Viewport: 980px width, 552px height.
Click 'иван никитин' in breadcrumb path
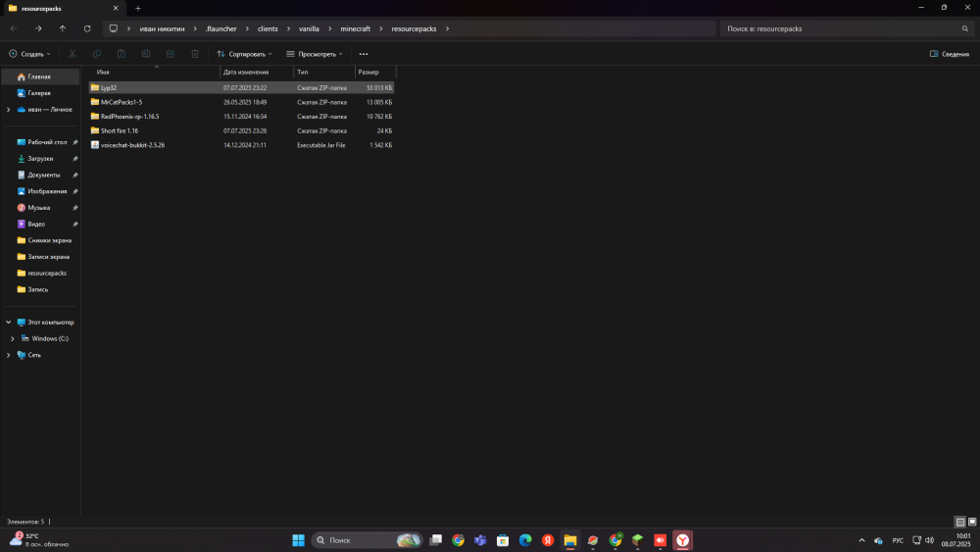[162, 28]
